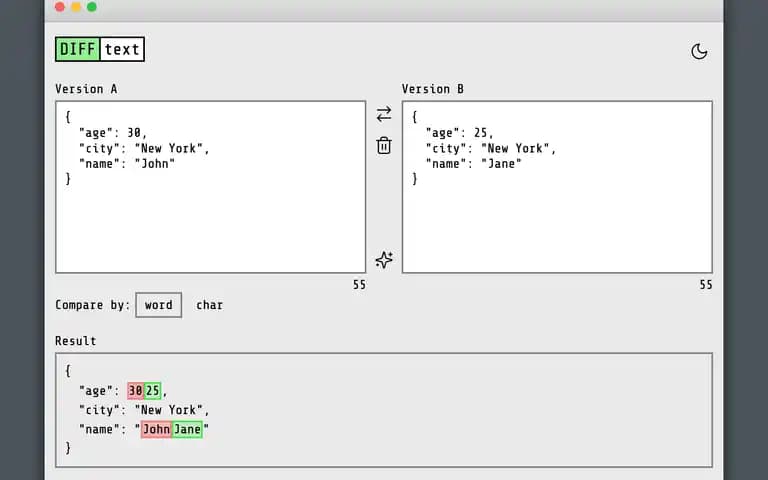Click the 'Result' heading
This screenshot has width=768, height=480.
[x=75, y=341]
